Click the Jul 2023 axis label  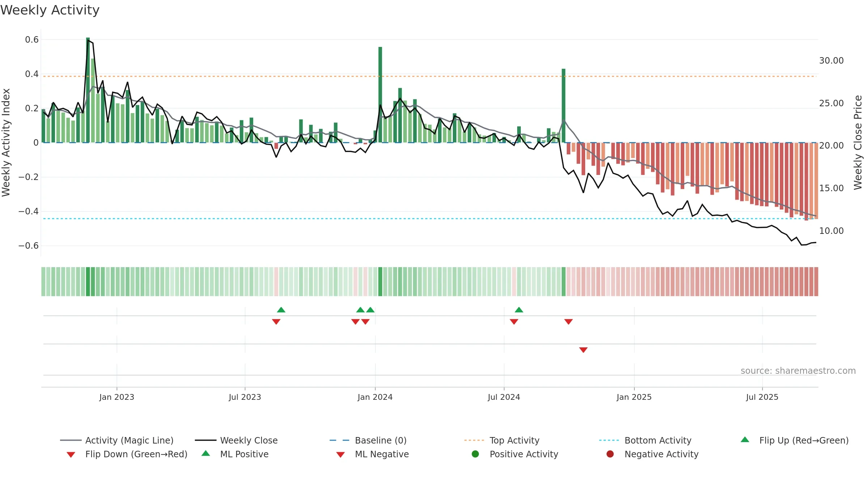point(245,397)
